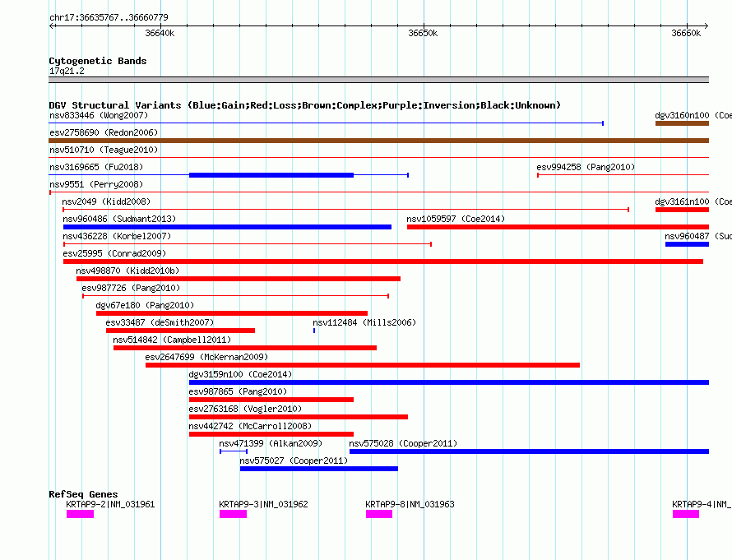Viewport: 732px width, 560px height.
Task: Select the short blue nsv471399 (Alkan2009) feature
Action: [x=234, y=451]
